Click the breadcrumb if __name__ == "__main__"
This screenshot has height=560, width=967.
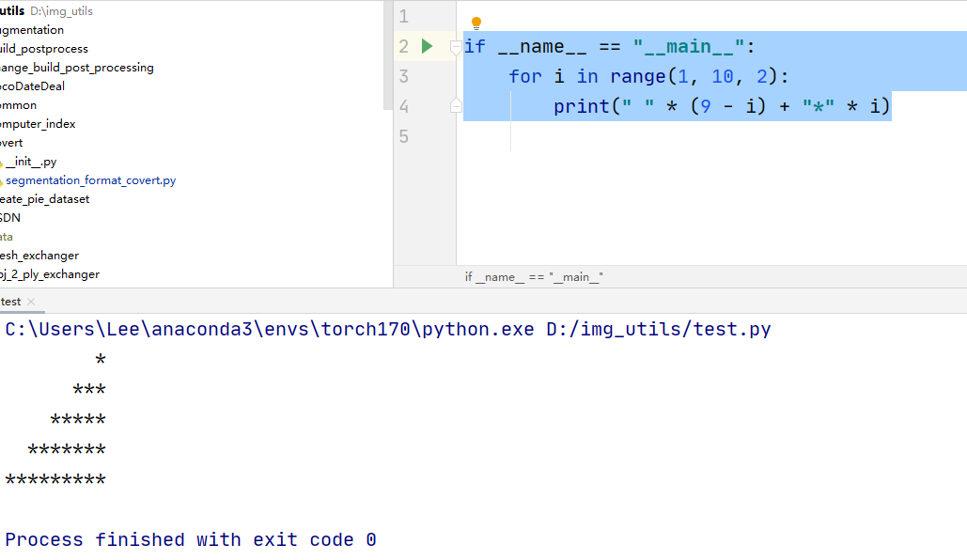point(533,277)
